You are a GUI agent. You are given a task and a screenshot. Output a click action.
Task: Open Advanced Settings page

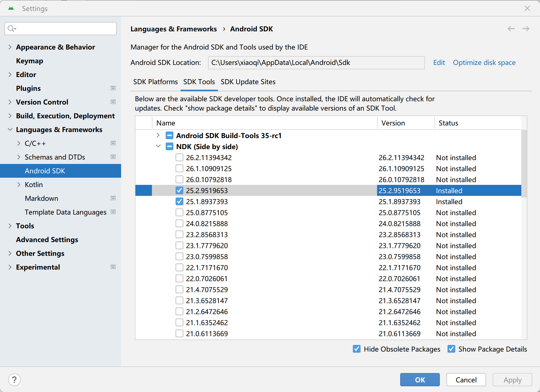click(x=47, y=240)
